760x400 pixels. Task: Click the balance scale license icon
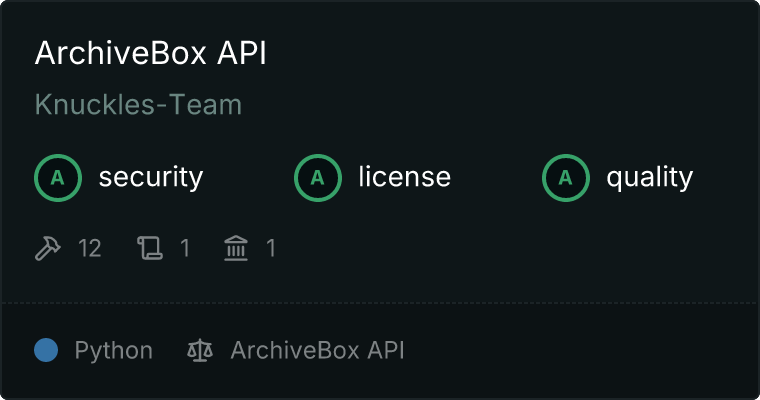(200, 350)
